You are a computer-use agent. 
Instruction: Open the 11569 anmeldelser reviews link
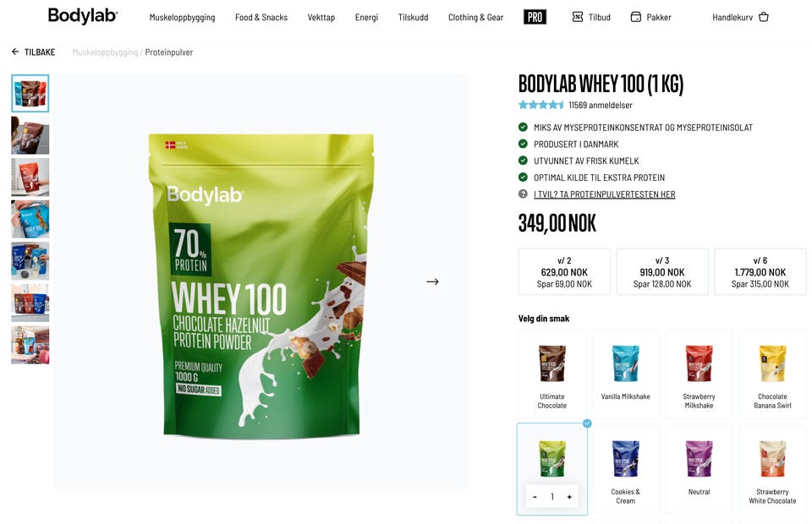point(601,105)
